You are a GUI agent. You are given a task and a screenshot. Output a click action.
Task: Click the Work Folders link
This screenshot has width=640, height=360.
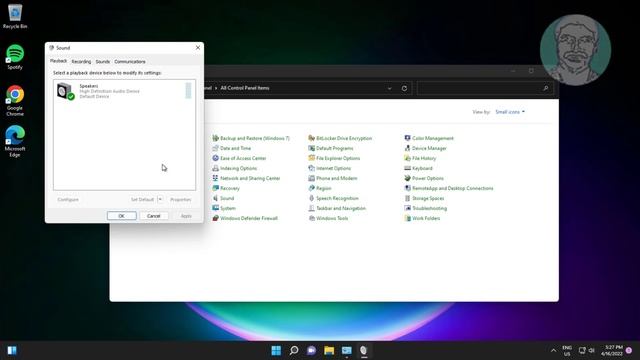pyautogui.click(x=426, y=218)
